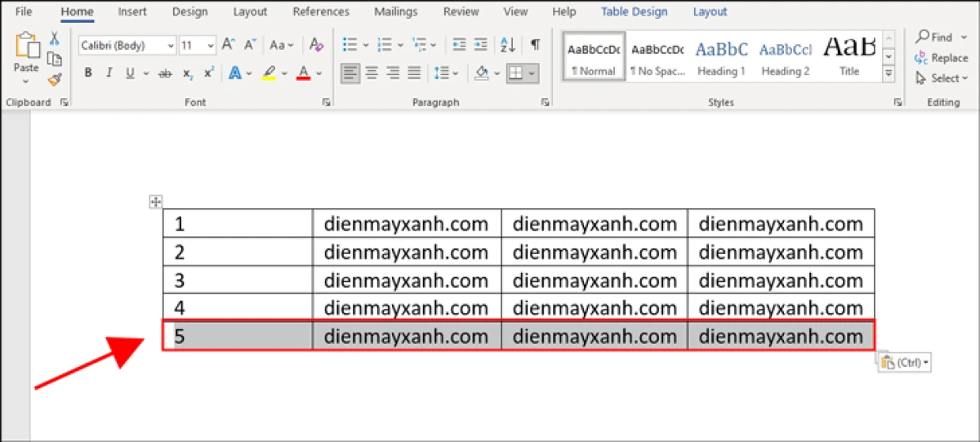Open the Calibri (Body) font dropdown
The image size is (980, 442).
[171, 46]
